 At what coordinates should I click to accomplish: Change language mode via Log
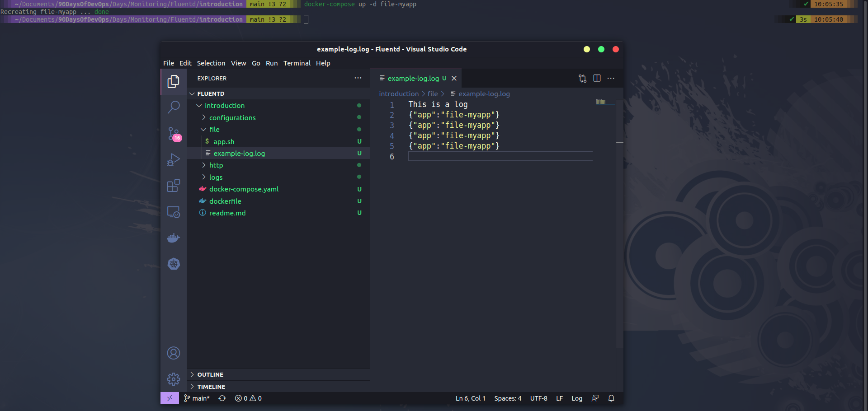click(577, 398)
